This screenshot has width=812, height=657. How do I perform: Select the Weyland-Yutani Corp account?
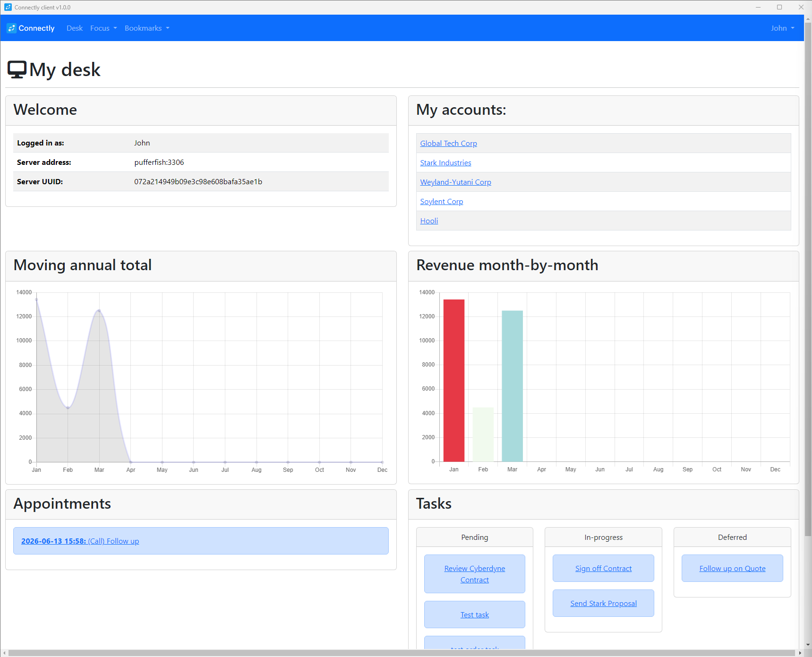455,182
